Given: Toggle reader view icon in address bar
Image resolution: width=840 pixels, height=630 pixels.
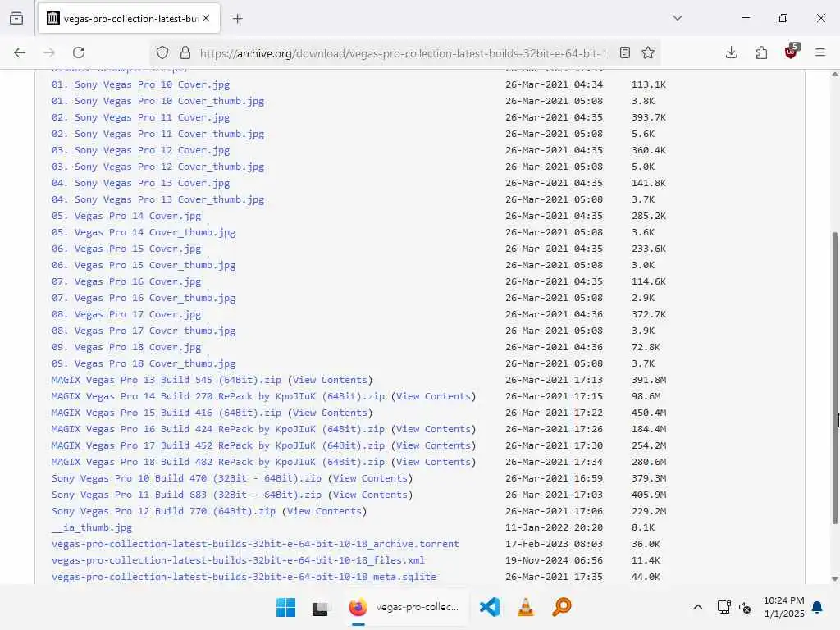Looking at the screenshot, I should tap(624, 52).
